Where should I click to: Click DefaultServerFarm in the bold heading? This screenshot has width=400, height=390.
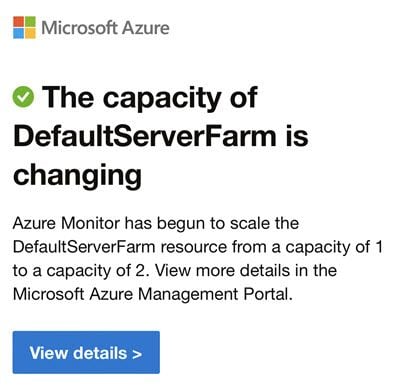click(x=145, y=136)
